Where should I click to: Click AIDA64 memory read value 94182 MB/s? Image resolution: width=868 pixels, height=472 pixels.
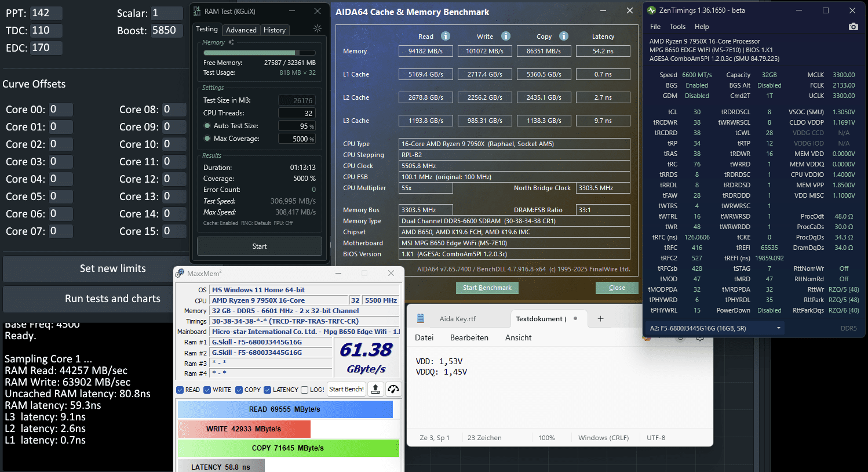pyautogui.click(x=426, y=51)
